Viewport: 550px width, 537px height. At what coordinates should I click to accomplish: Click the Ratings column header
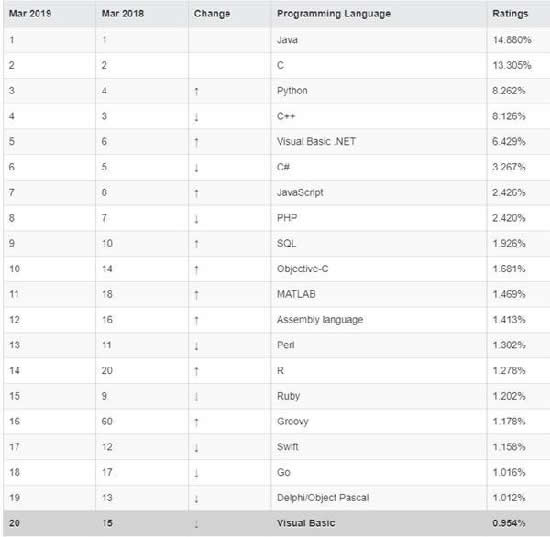tap(510, 14)
